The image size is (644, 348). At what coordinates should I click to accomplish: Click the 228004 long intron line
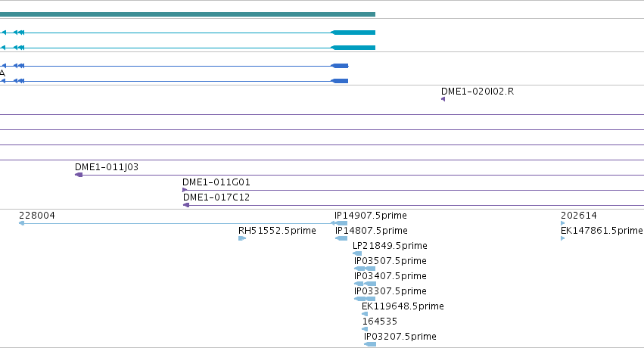177,223
